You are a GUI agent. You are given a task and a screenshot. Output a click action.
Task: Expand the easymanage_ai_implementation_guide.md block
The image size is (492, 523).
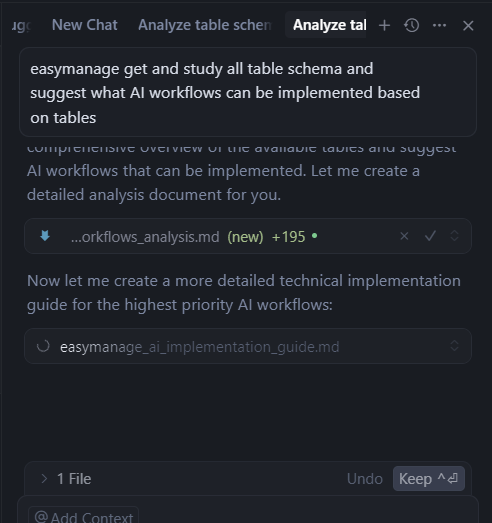pyautogui.click(x=454, y=346)
